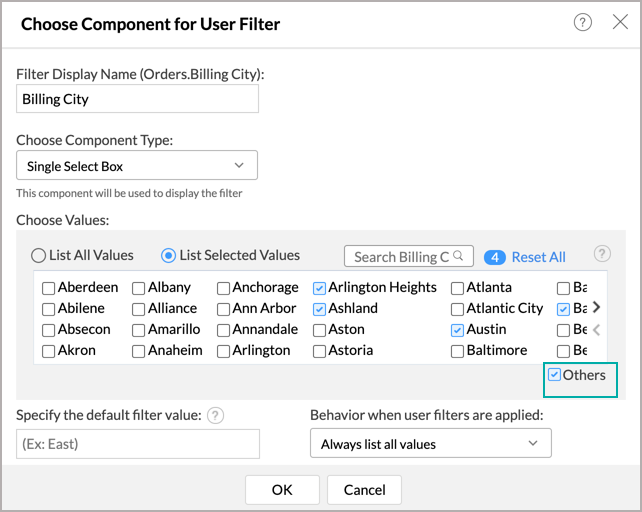The height and width of the screenshot is (512, 642).
Task: Open the Single Select Box dropdown
Action: tap(137, 166)
